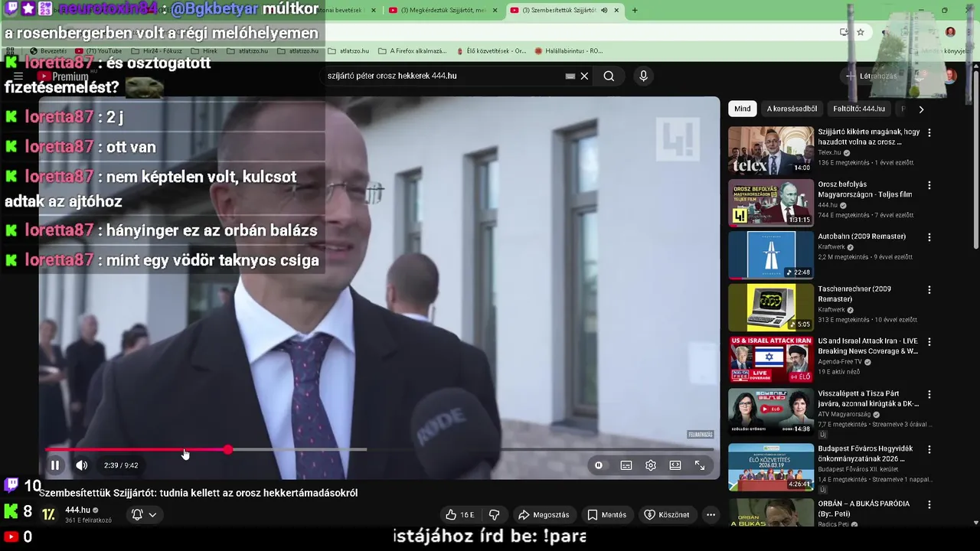Screen dimensions: 980x551
Task: Start voice search with the microphone icon
Action: 643,76
